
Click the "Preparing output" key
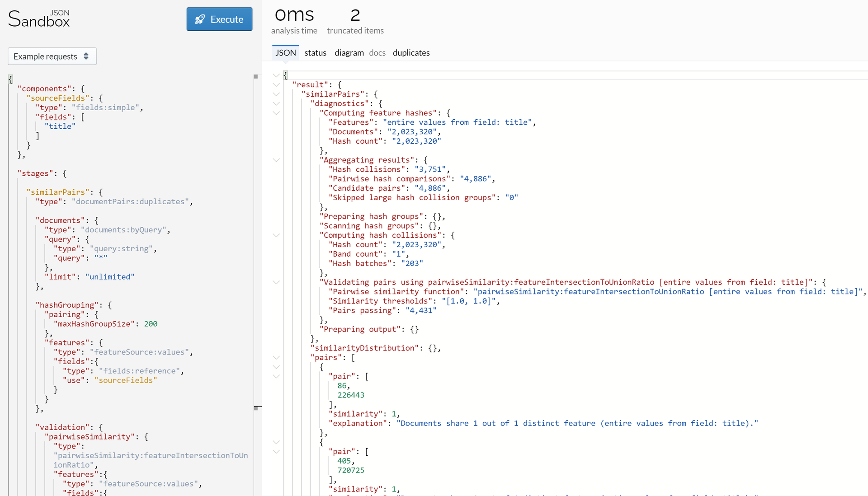click(360, 329)
